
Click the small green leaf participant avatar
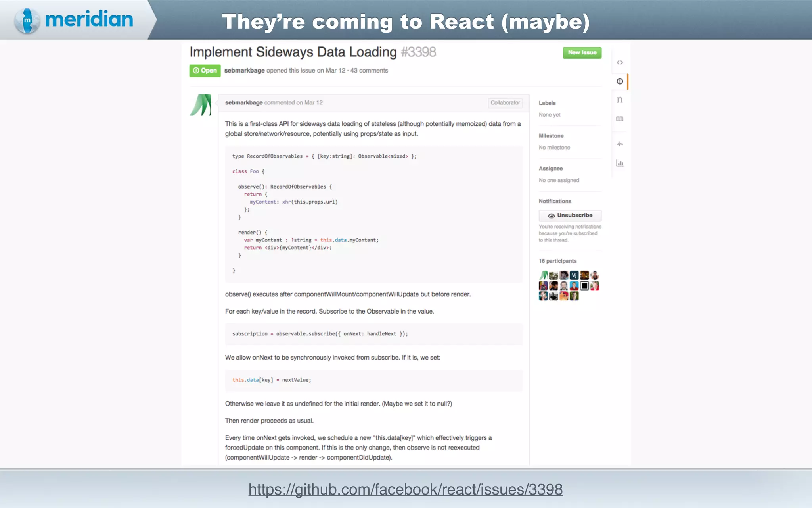coord(544,275)
